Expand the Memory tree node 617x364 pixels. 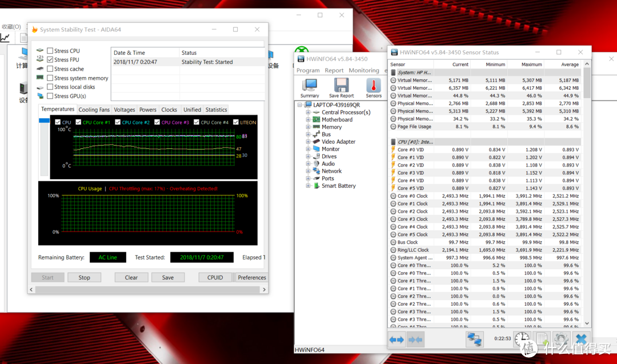308,127
